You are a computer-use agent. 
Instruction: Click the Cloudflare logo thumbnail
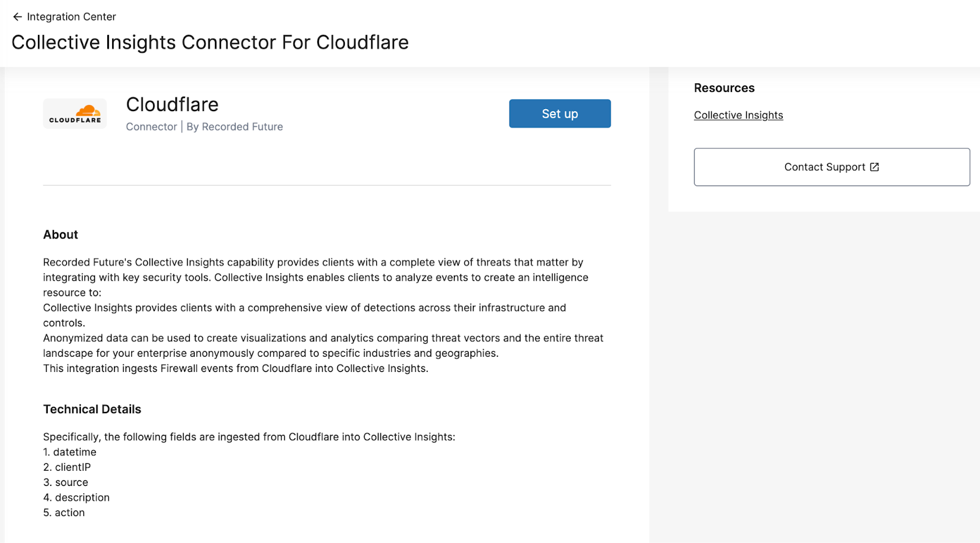tap(75, 114)
